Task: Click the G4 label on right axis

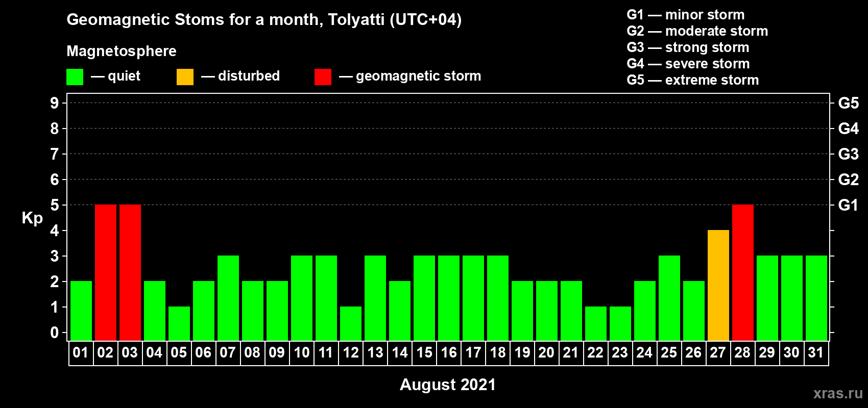Action: (849, 129)
